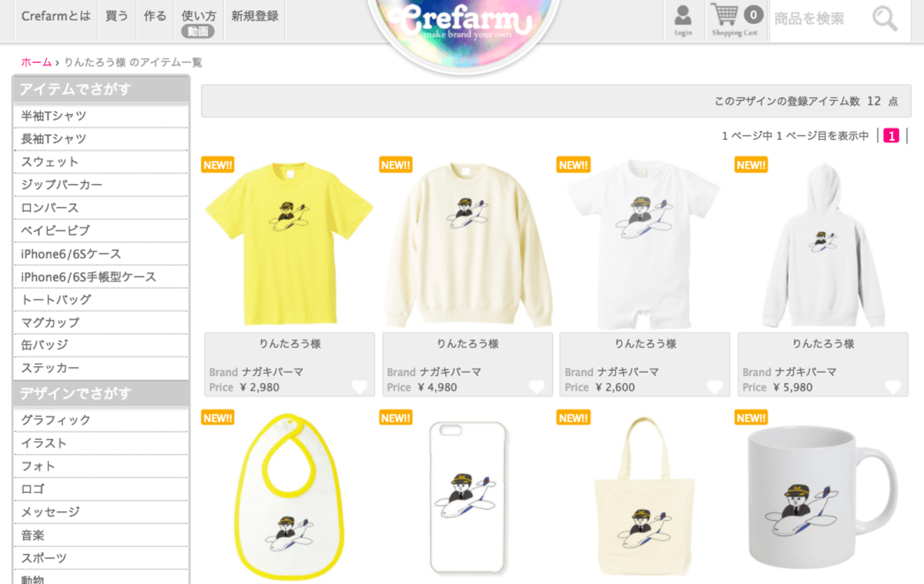Click page 1 pagination button
924x584 pixels.
[890, 136]
